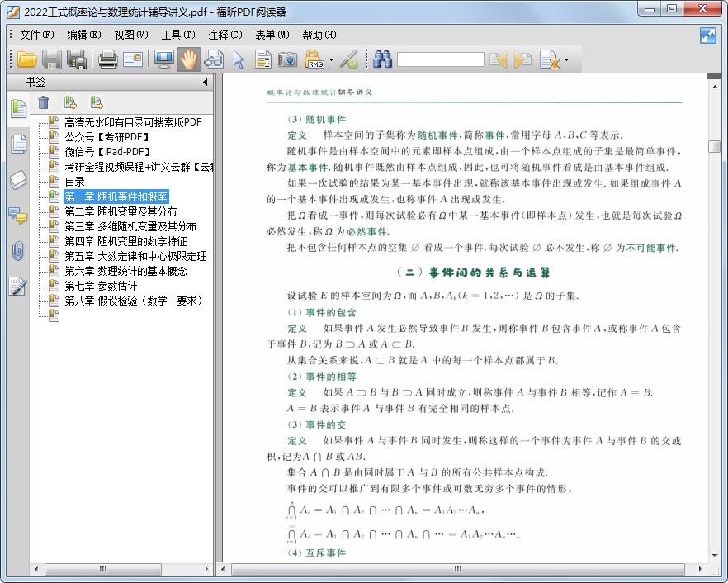This screenshot has height=583, width=728.
Task: Go to 第六章 数理统计的基本概念
Action: click(125, 271)
